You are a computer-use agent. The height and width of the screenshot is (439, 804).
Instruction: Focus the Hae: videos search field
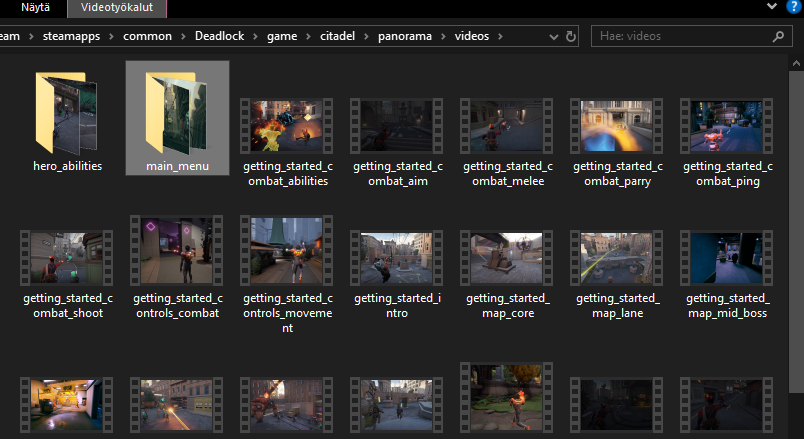click(x=690, y=36)
